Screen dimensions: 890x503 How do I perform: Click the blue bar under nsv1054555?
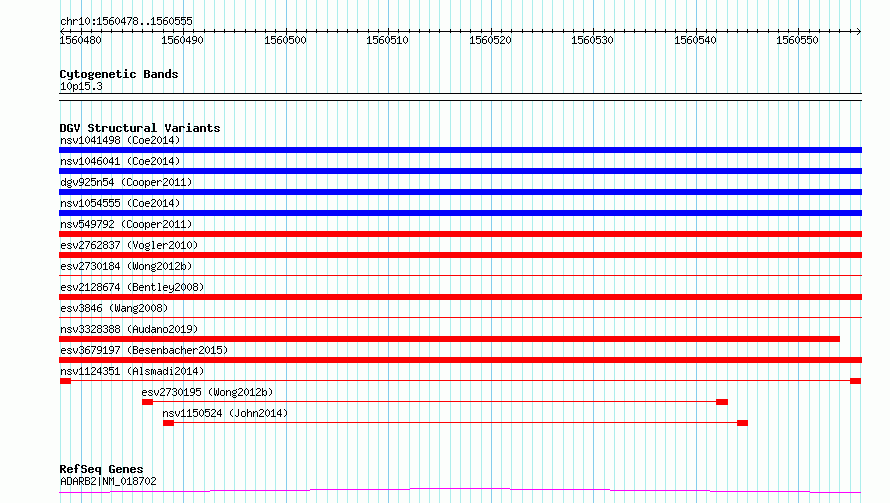pos(460,213)
